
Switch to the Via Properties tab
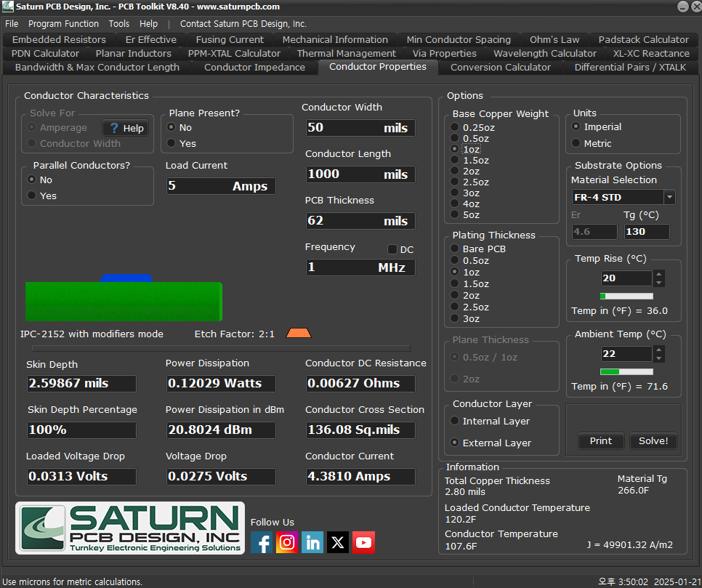point(444,53)
